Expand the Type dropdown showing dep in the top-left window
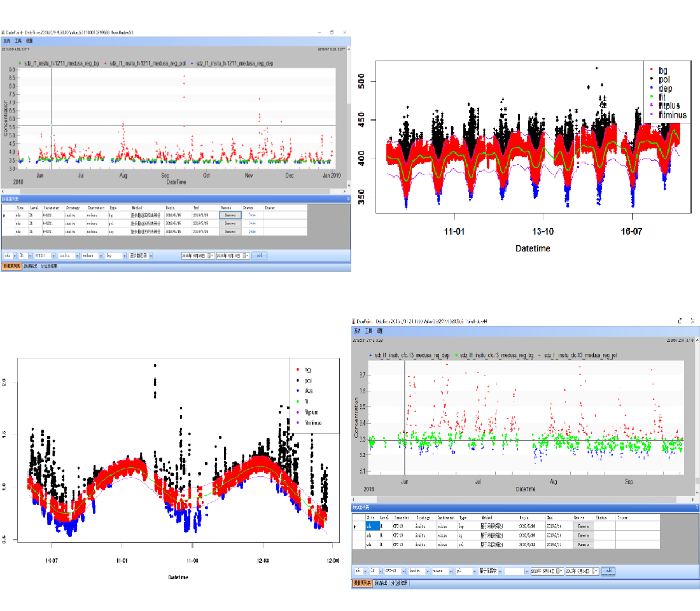 [124, 256]
